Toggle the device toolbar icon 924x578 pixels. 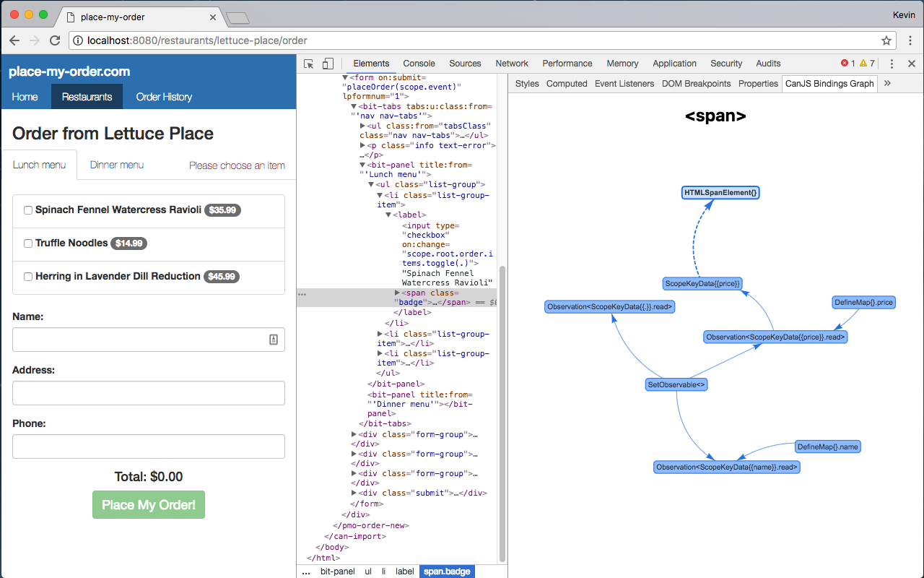click(328, 64)
